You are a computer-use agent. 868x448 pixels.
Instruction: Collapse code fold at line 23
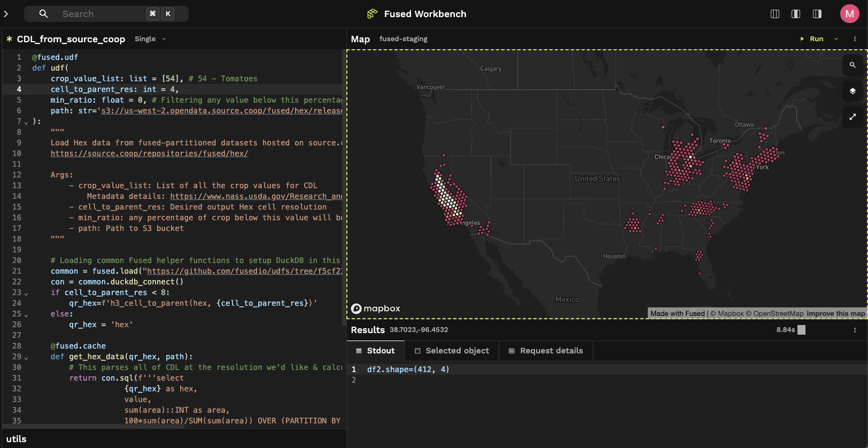26,293
